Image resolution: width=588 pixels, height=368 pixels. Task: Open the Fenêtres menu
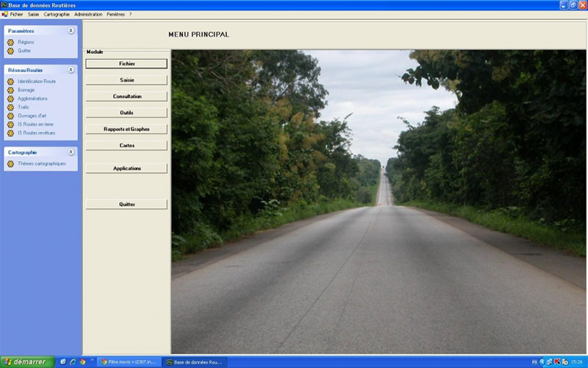click(115, 14)
